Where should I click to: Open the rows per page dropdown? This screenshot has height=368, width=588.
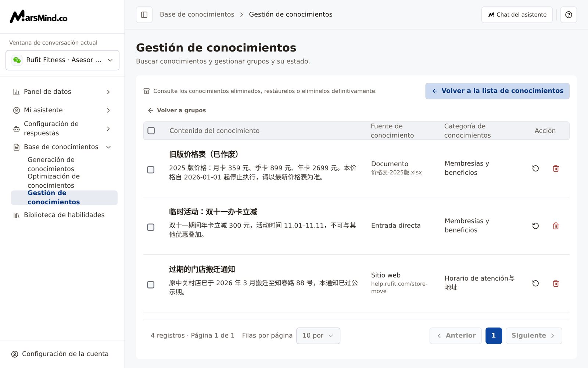[x=318, y=336]
